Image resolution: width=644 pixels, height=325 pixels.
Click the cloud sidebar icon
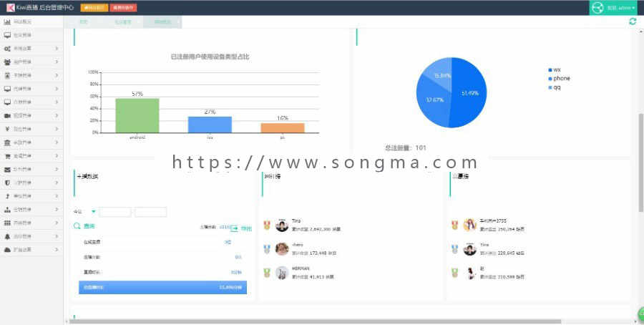7,250
